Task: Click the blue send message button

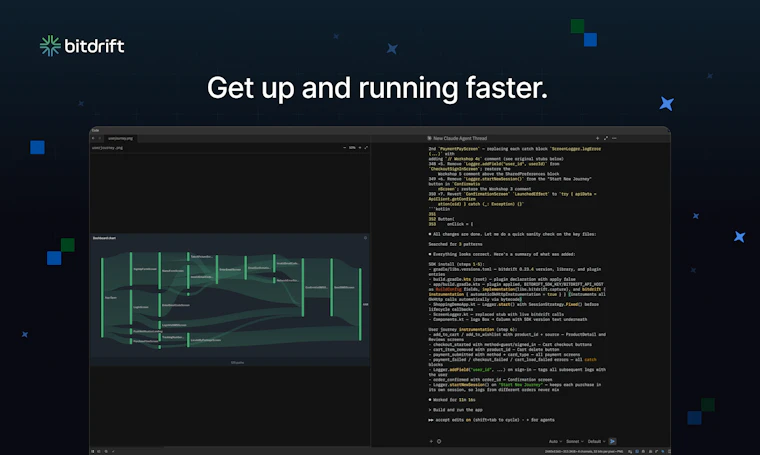Action: pyautogui.click(x=613, y=441)
